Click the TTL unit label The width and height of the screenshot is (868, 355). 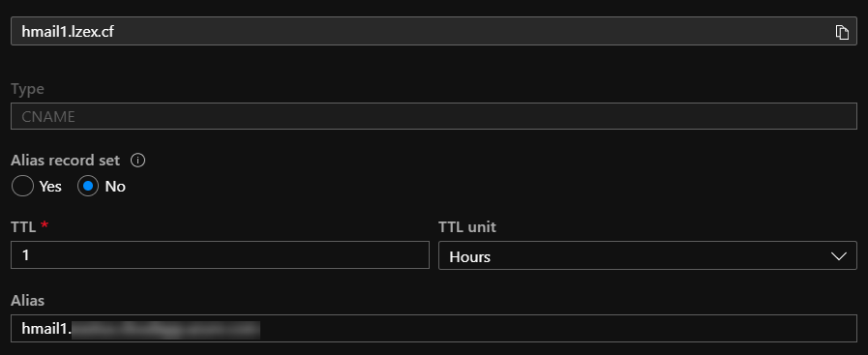pos(467,226)
